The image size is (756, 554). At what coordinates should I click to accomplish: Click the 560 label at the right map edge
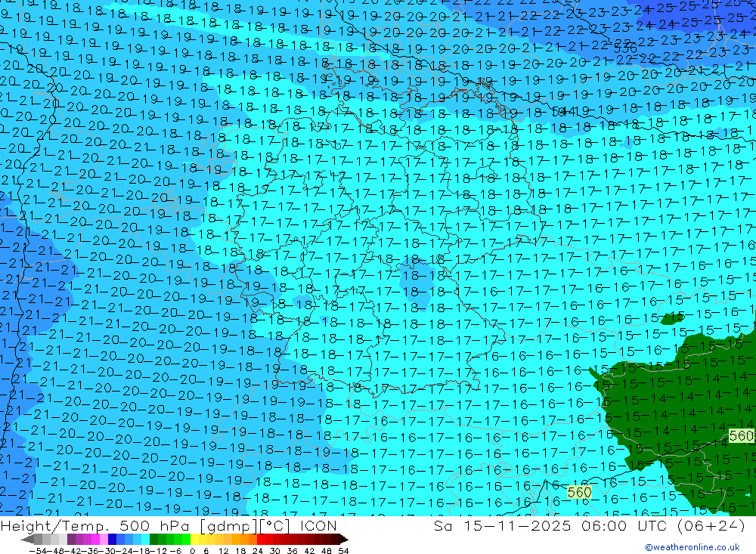click(x=742, y=436)
